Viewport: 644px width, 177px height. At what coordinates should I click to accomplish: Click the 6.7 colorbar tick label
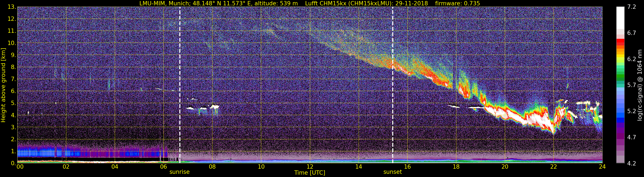(632, 33)
